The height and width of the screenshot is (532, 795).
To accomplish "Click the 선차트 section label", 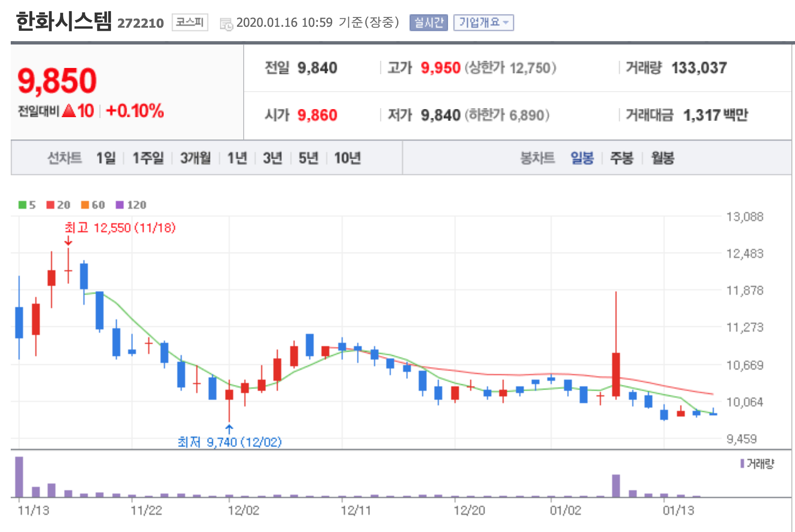I will (x=65, y=158).
